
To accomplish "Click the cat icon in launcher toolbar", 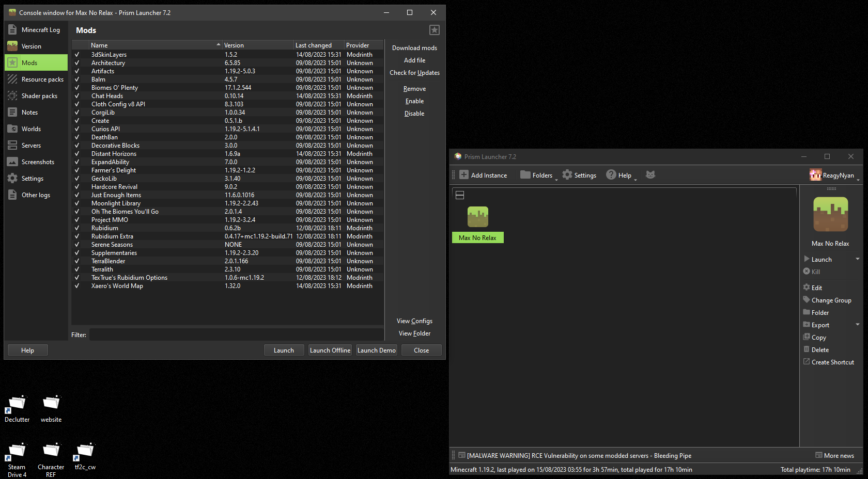I will click(x=650, y=175).
